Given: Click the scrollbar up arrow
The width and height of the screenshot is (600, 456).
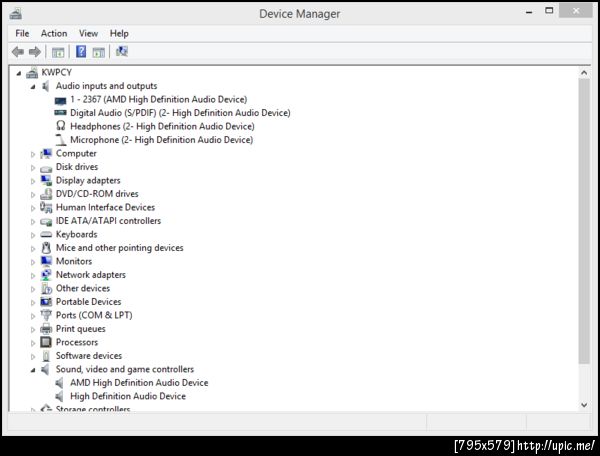Looking at the screenshot, I should click(584, 72).
